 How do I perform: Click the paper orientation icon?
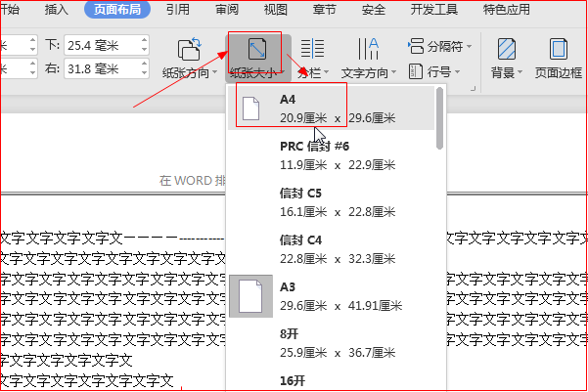coord(190,49)
